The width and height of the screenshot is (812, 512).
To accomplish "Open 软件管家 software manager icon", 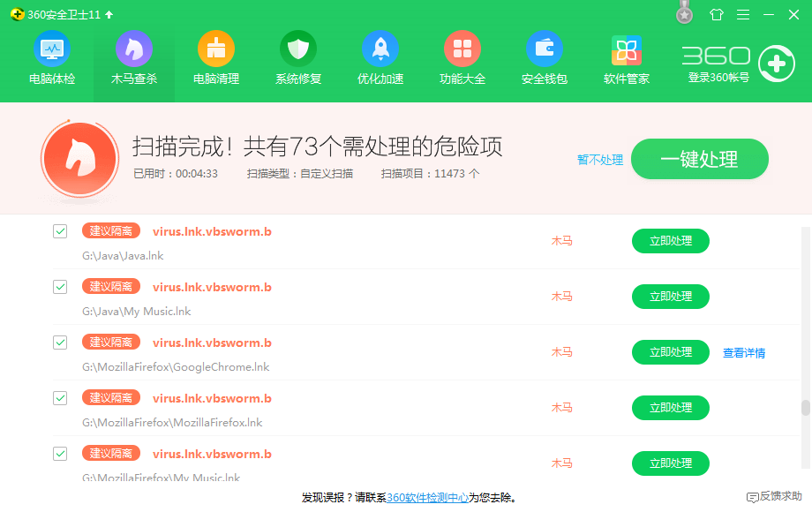I will pyautogui.click(x=627, y=50).
